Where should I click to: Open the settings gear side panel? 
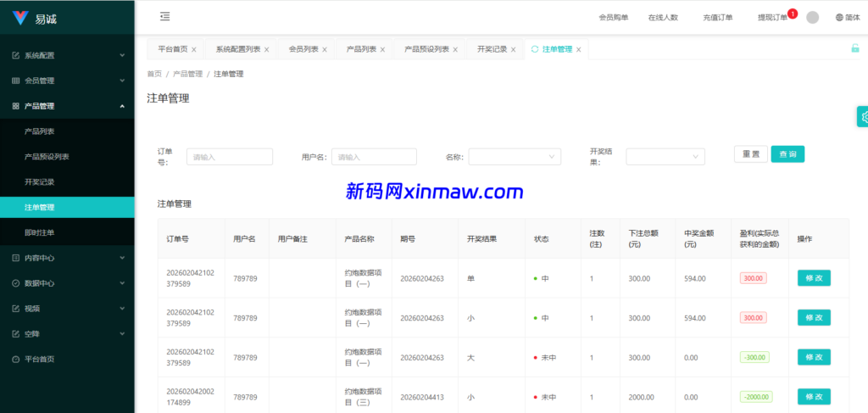tap(863, 117)
